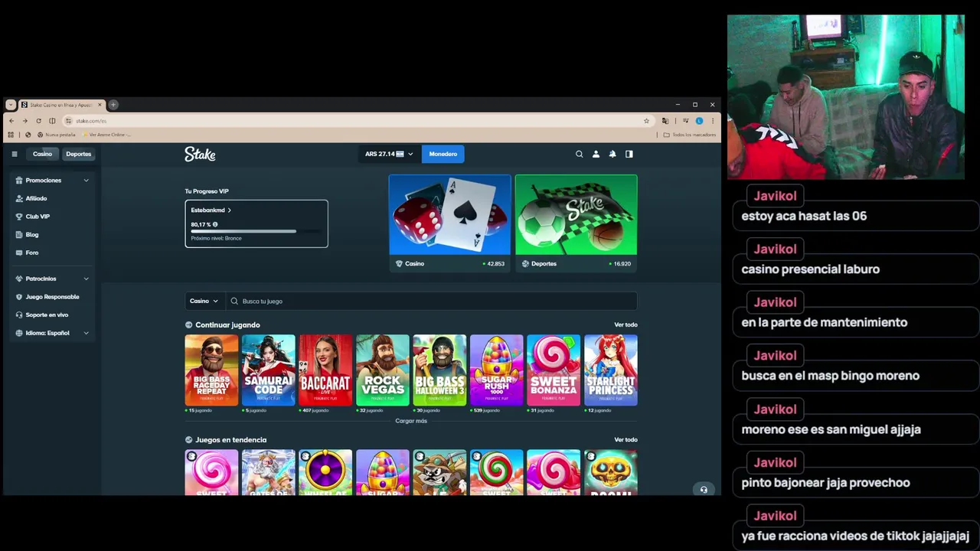This screenshot has height=551, width=980.
Task: Go back in the browser
Action: (11, 121)
